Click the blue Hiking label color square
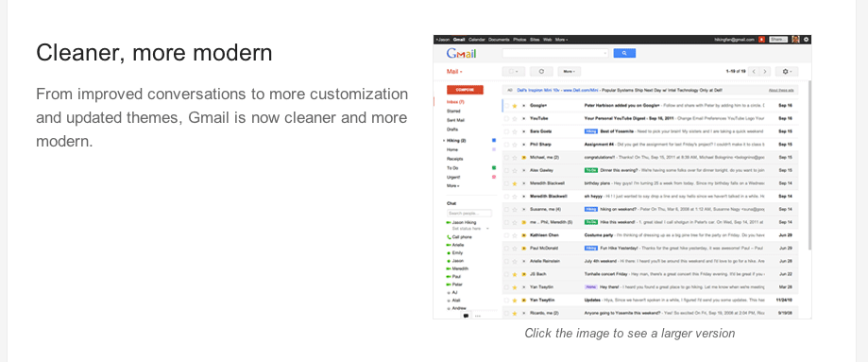This screenshot has height=362, width=868. 494,141
